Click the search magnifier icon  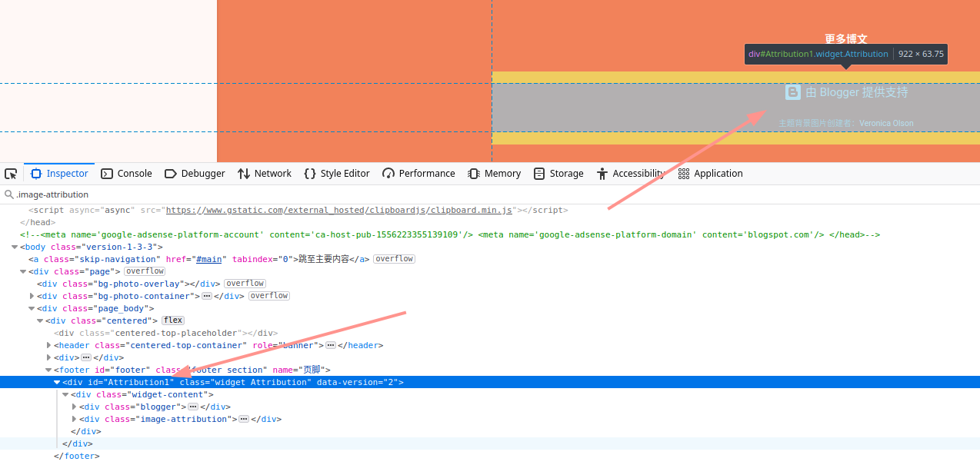[x=9, y=194]
